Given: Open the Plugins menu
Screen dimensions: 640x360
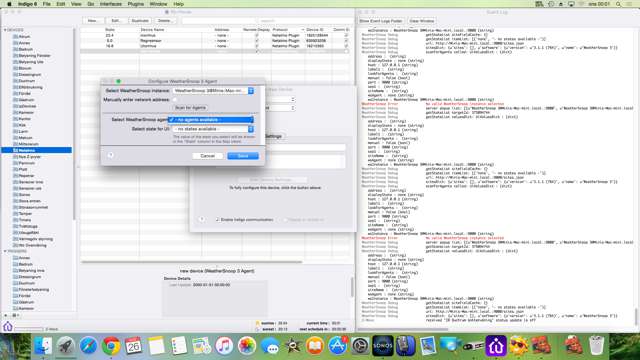Looking at the screenshot, I should click(136, 4).
